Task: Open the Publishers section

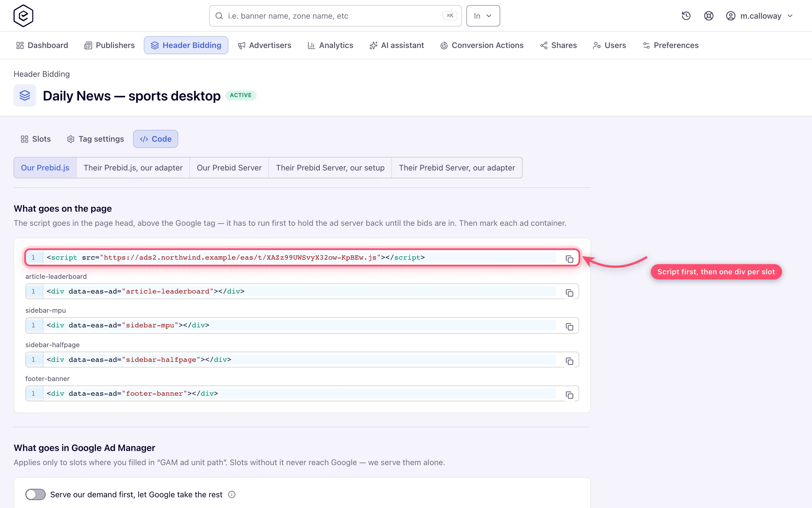Action: (x=109, y=45)
